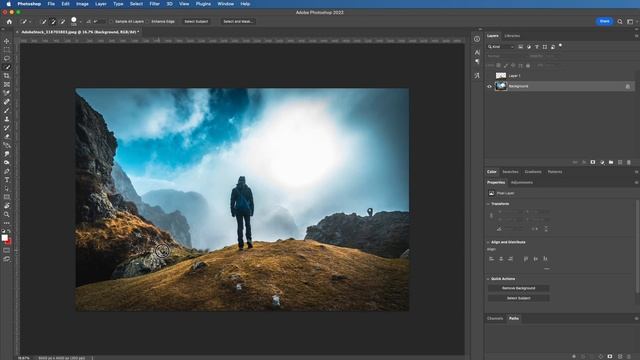Open the Select menu
The image size is (640, 360).
136,4
